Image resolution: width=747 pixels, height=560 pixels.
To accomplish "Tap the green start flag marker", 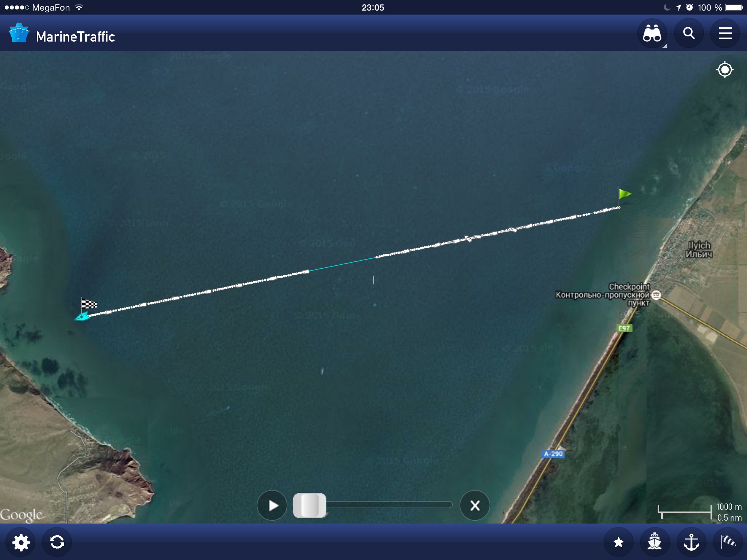I will pyautogui.click(x=625, y=197).
